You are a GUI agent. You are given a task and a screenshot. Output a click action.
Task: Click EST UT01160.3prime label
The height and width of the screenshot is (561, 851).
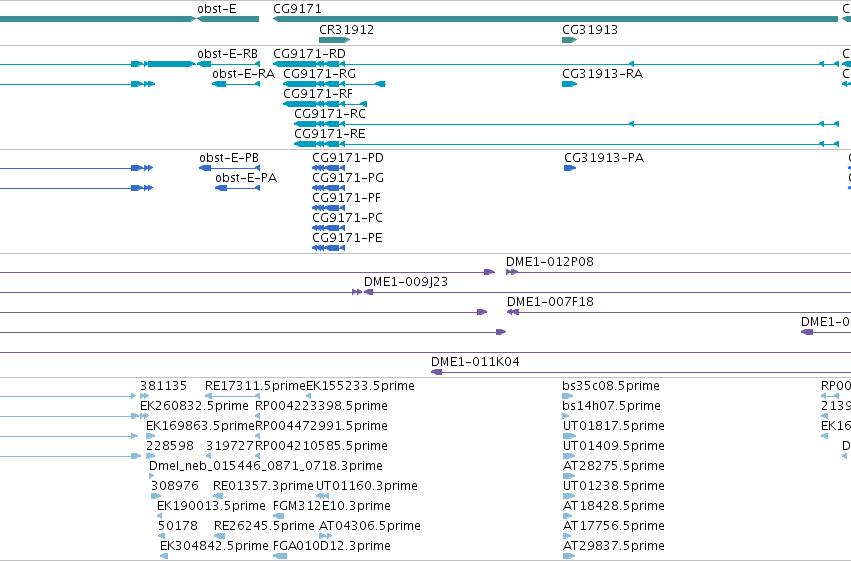coord(367,486)
